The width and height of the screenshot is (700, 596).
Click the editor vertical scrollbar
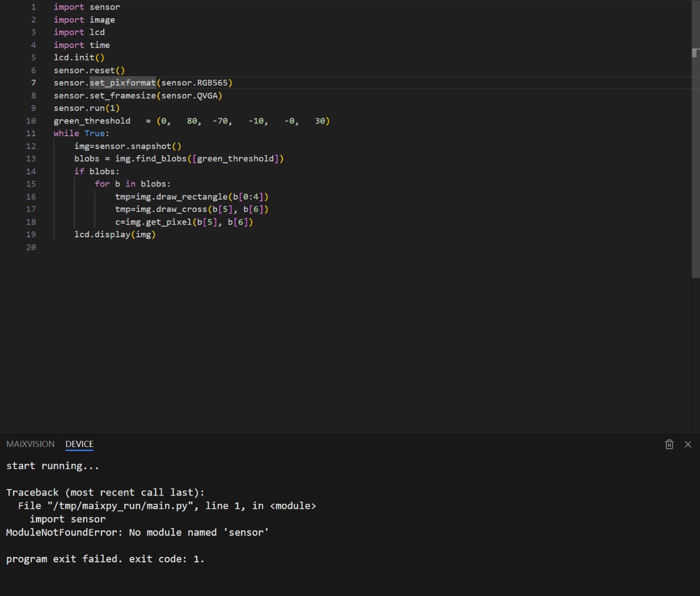[695, 138]
